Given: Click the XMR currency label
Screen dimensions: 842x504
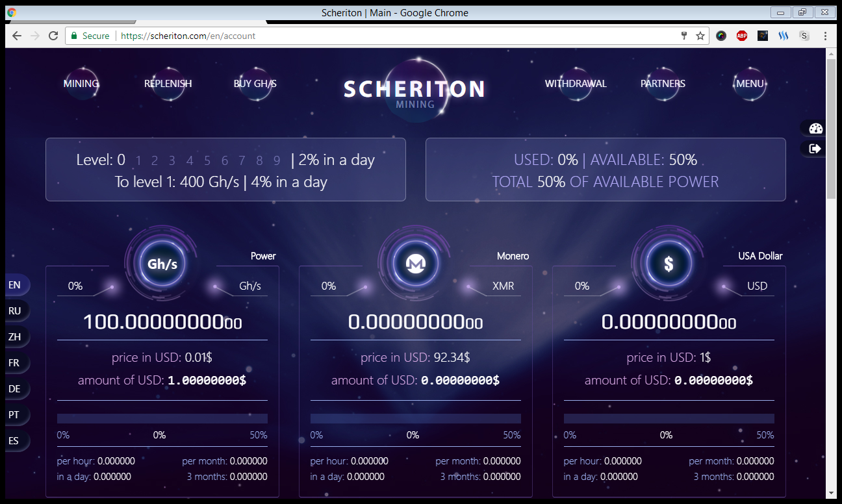Looking at the screenshot, I should pos(503,286).
